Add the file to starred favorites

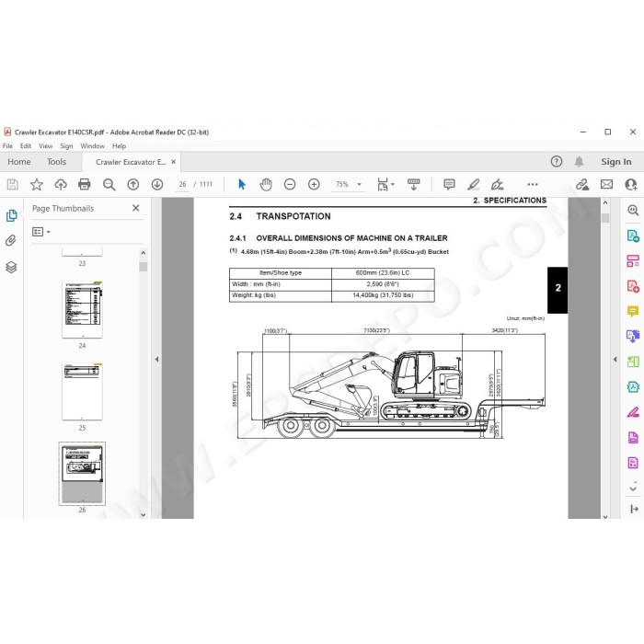click(x=37, y=184)
